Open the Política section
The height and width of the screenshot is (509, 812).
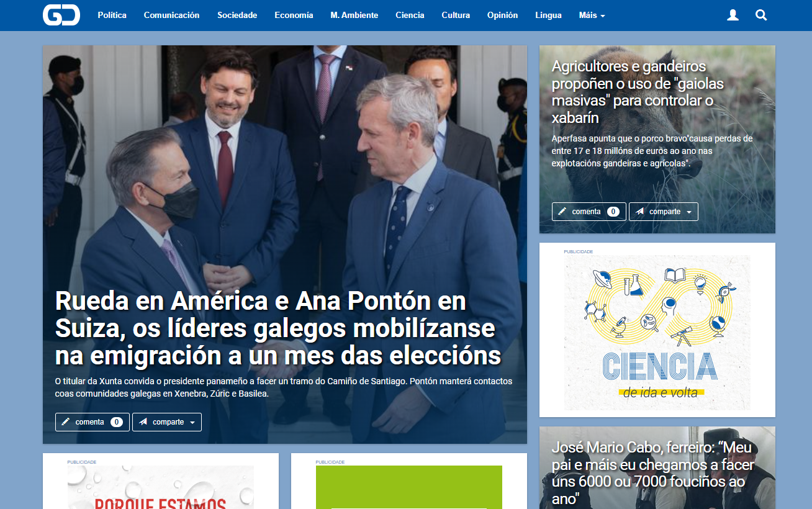tap(112, 16)
